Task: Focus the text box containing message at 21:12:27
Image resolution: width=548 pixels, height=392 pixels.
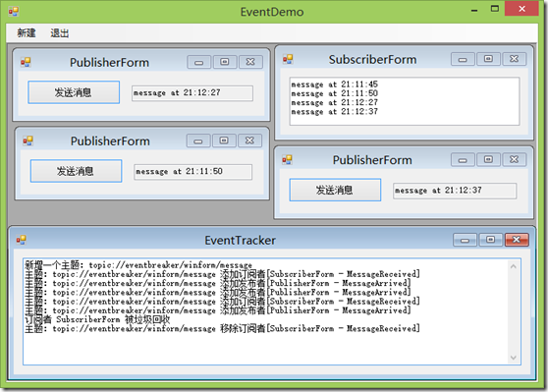Action: 192,93
